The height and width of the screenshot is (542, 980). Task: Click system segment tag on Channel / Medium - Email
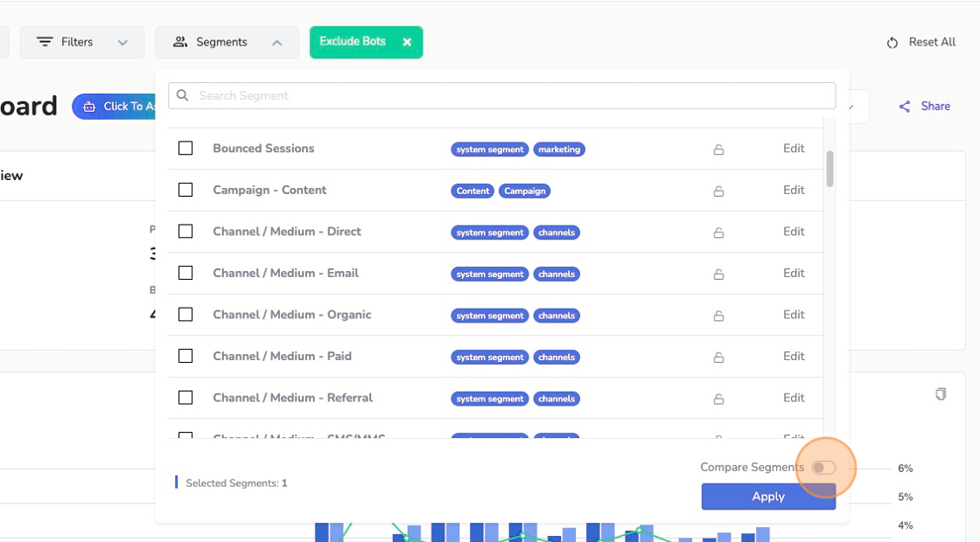point(489,274)
